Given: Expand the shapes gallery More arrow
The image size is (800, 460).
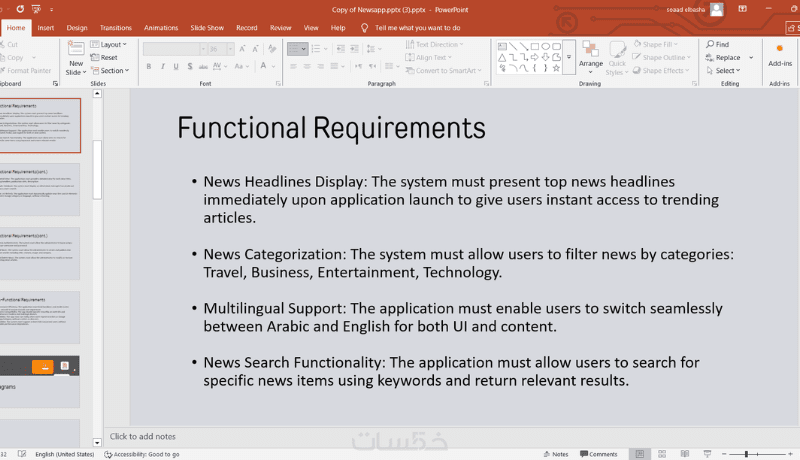Looking at the screenshot, I should tap(569, 57).
